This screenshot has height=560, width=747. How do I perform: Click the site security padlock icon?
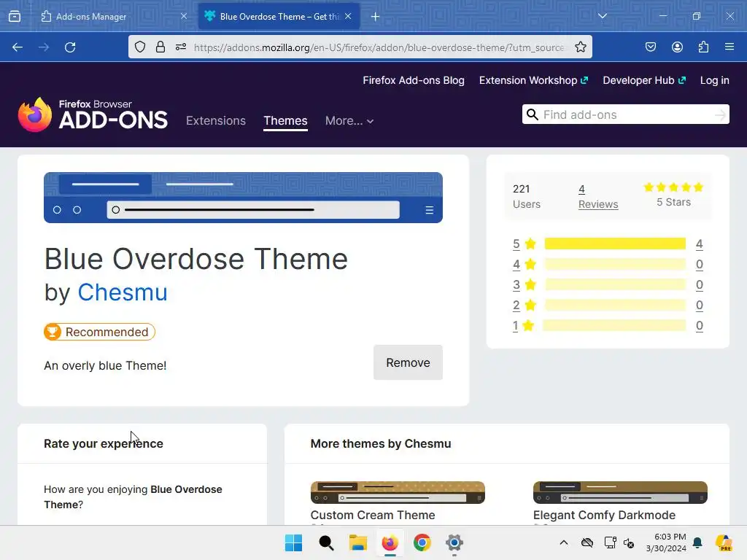click(x=160, y=47)
